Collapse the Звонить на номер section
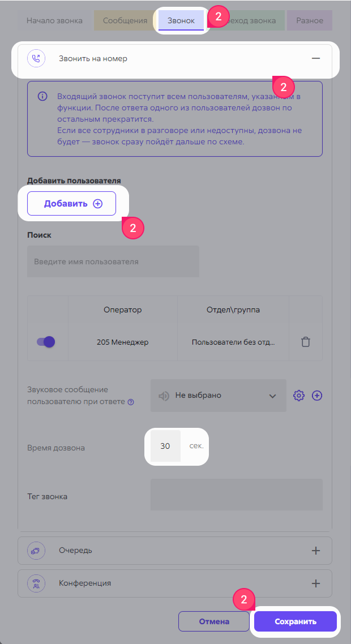This screenshot has height=644, width=351. [x=316, y=59]
